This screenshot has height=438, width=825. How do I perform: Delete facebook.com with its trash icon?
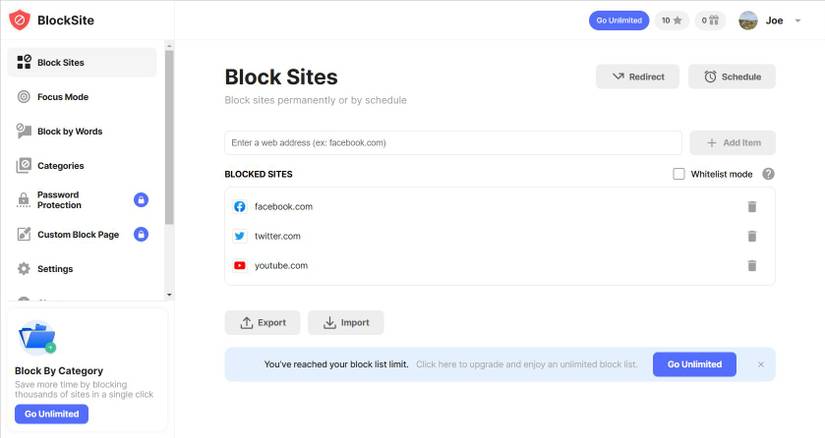click(x=752, y=206)
